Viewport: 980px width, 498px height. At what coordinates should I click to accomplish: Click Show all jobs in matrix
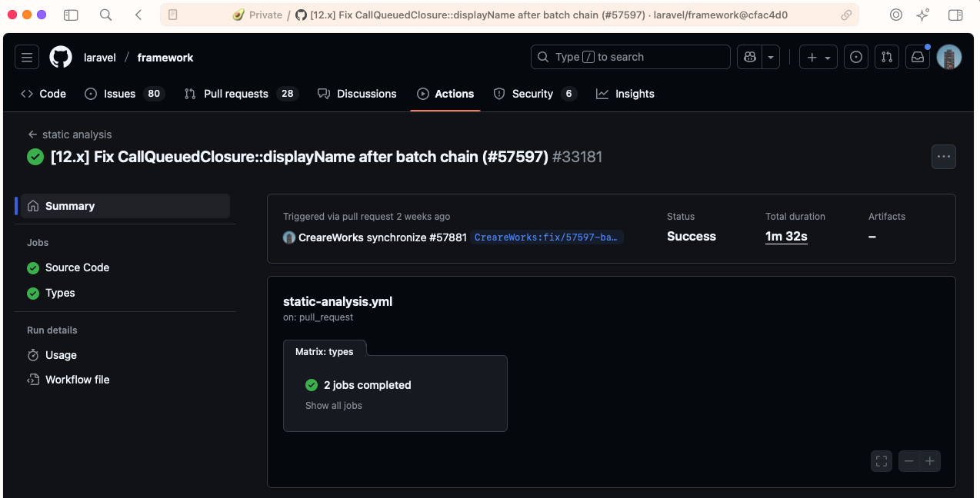pos(334,406)
